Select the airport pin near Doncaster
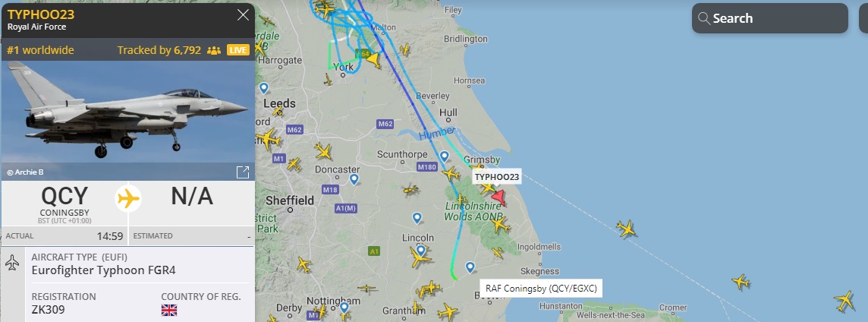The width and height of the screenshot is (868, 322). click(x=354, y=179)
